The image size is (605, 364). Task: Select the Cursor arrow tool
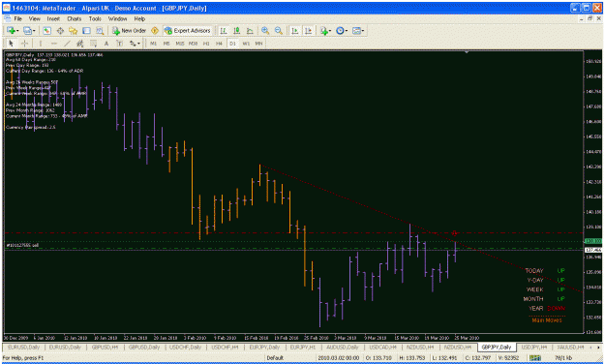point(11,44)
